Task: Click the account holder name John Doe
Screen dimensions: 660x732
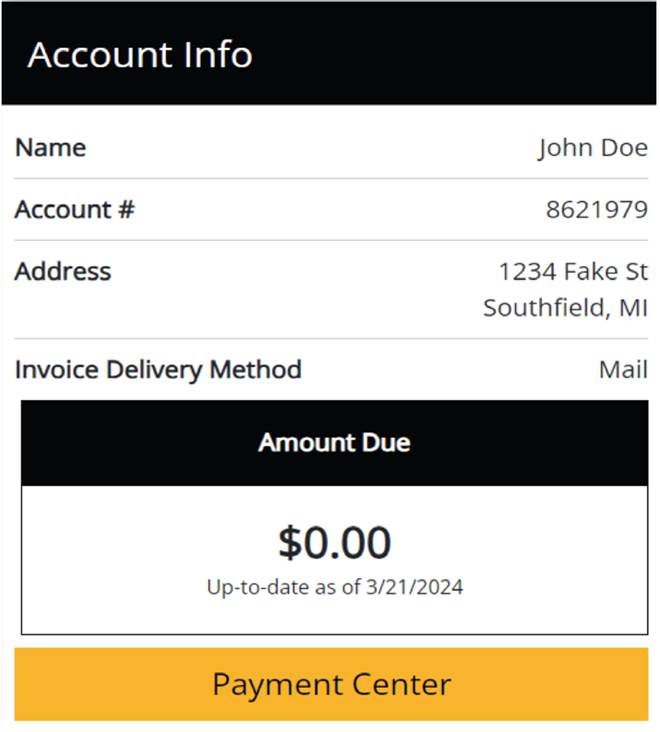Action: (x=592, y=148)
